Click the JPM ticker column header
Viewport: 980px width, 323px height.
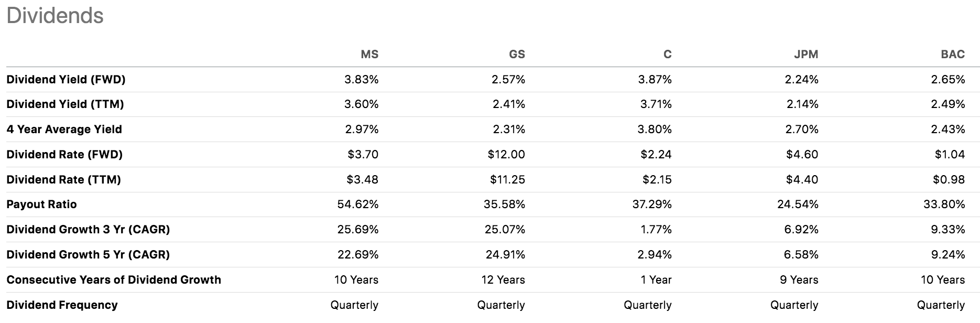coord(805,55)
